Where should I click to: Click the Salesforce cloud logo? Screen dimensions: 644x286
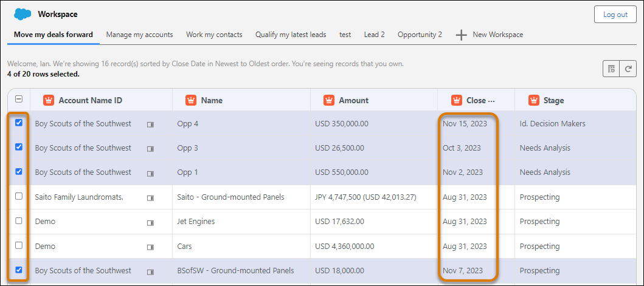point(23,14)
